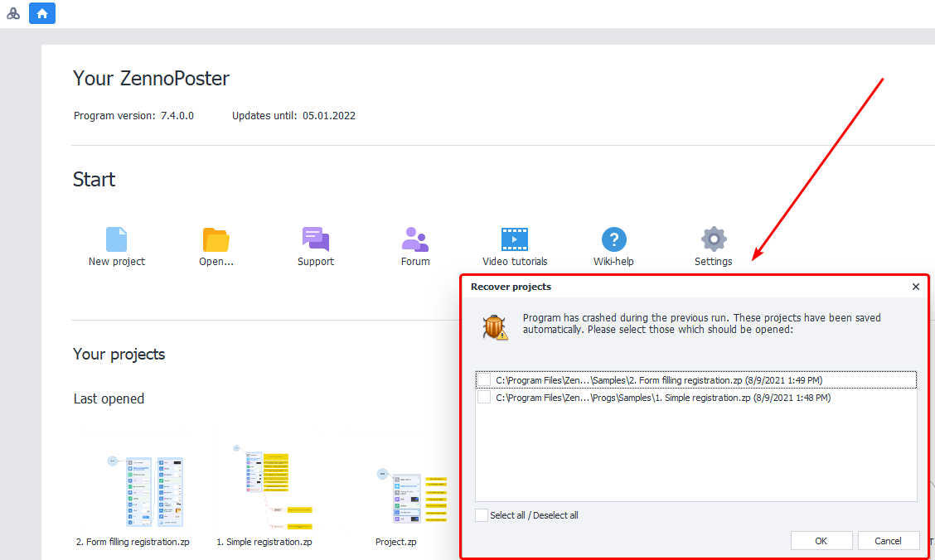
Task: Open the Forum icon
Action: [414, 239]
